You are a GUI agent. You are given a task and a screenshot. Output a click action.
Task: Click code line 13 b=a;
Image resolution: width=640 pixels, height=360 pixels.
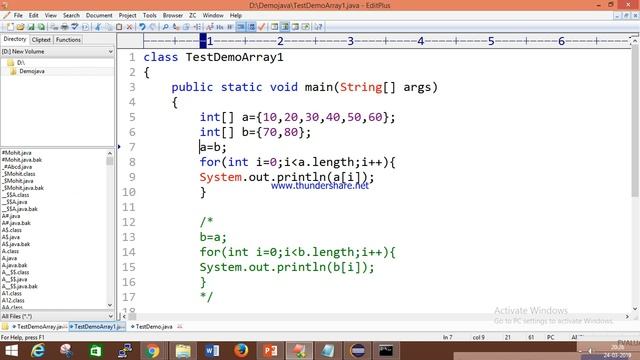pyautogui.click(x=213, y=237)
